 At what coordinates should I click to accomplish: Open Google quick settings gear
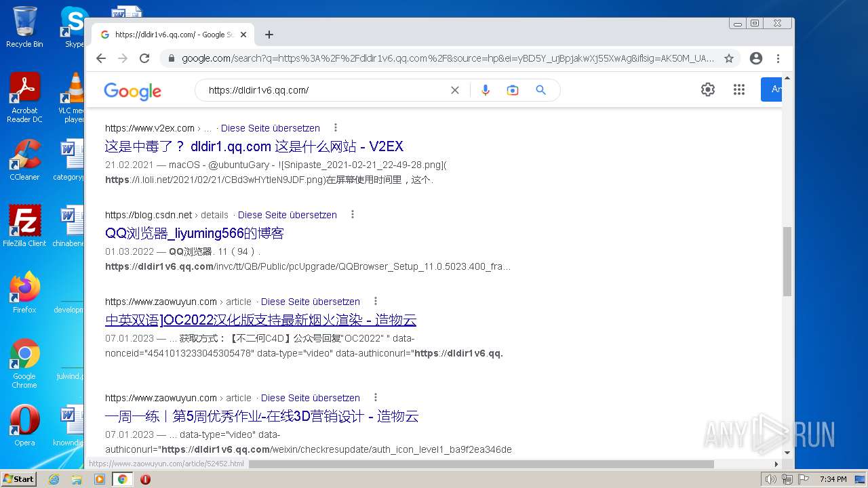click(x=708, y=89)
